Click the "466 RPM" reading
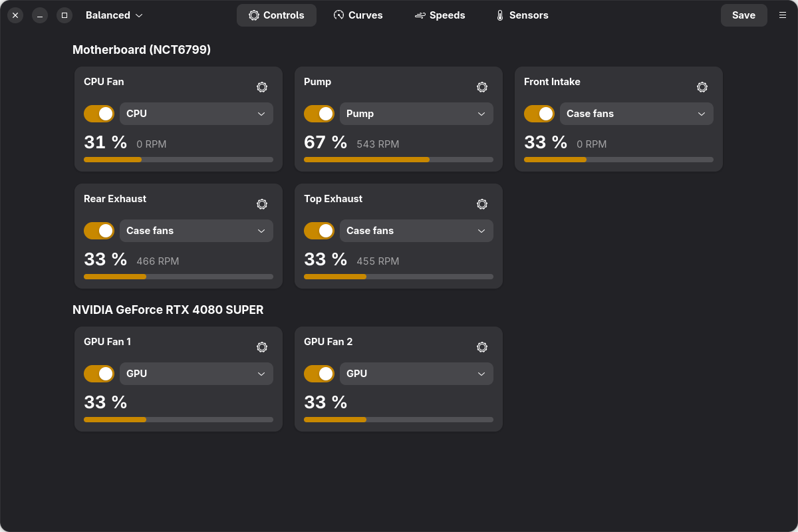This screenshot has width=798, height=532. tap(158, 261)
